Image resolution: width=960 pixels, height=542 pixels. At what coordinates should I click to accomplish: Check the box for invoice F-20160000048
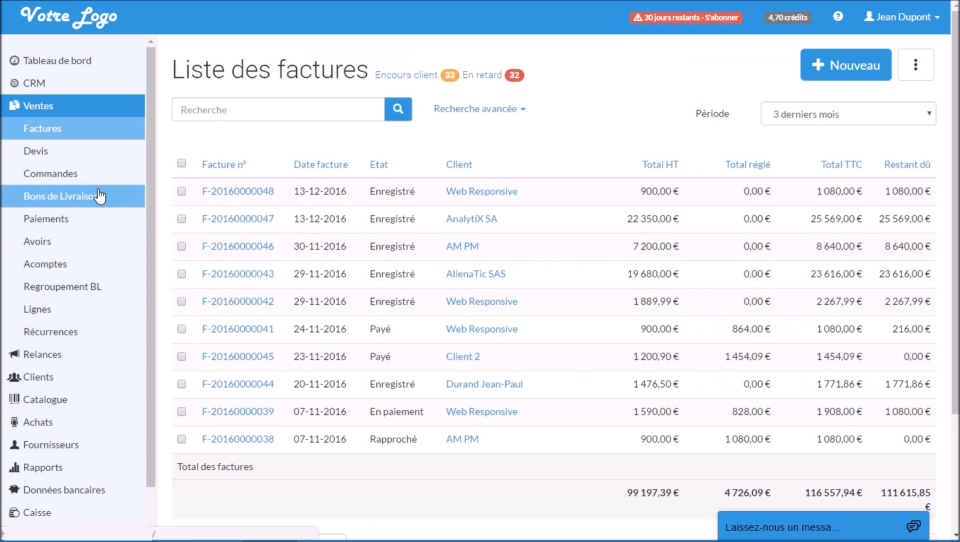coord(182,191)
